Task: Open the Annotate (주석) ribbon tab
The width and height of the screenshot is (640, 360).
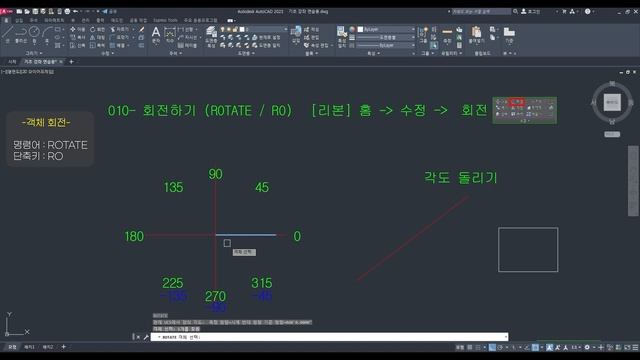Action: [x=33, y=20]
